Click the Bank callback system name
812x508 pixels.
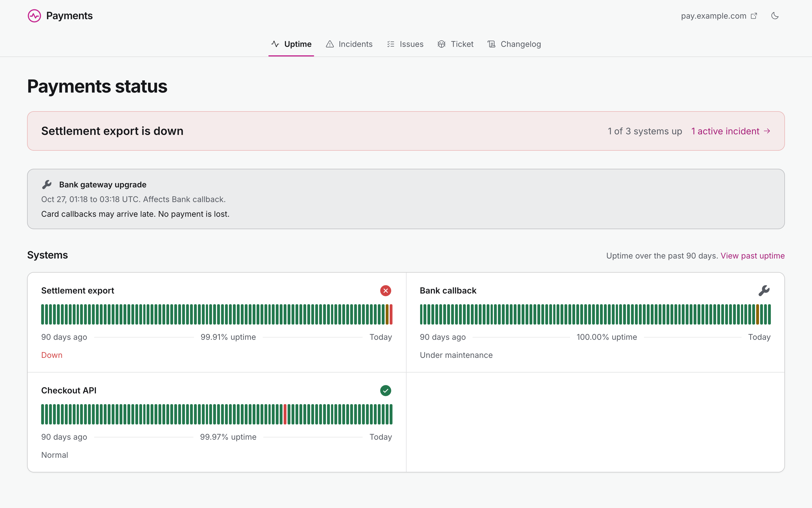coord(448,291)
